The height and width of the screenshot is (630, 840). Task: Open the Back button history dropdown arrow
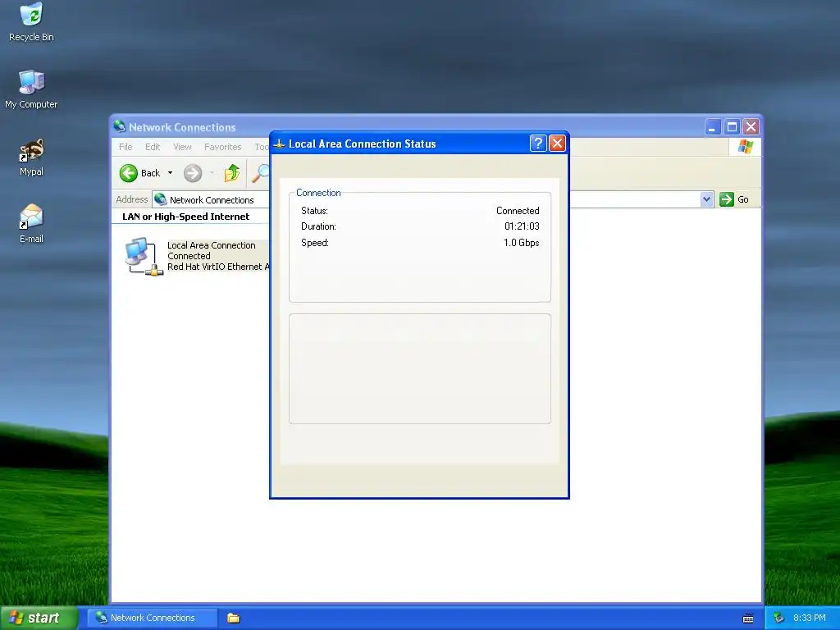170,173
